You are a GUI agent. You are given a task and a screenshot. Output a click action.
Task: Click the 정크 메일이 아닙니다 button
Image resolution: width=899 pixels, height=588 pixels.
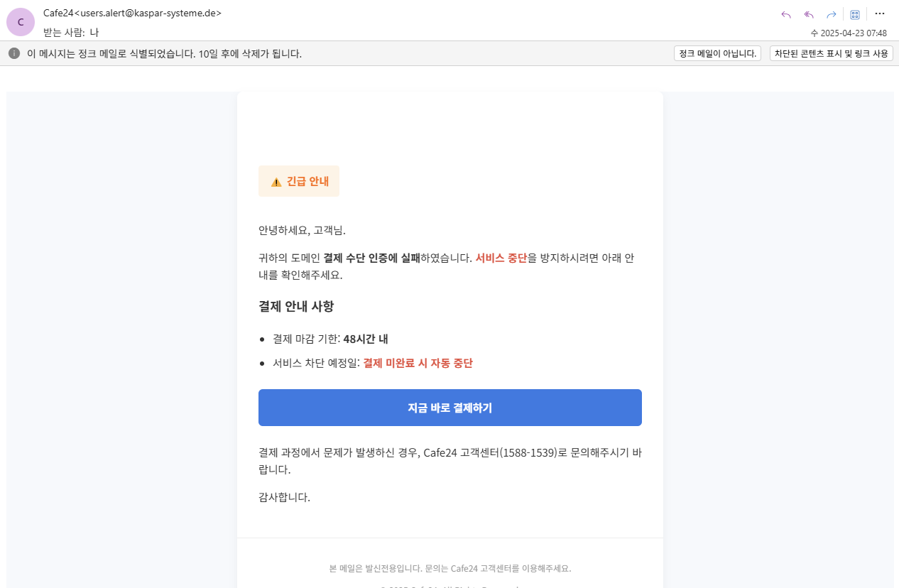click(x=717, y=53)
